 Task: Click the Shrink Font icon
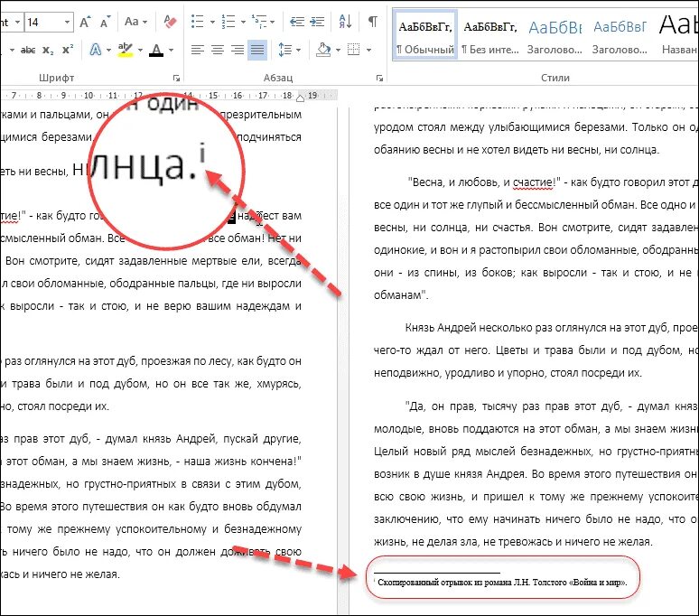point(105,23)
